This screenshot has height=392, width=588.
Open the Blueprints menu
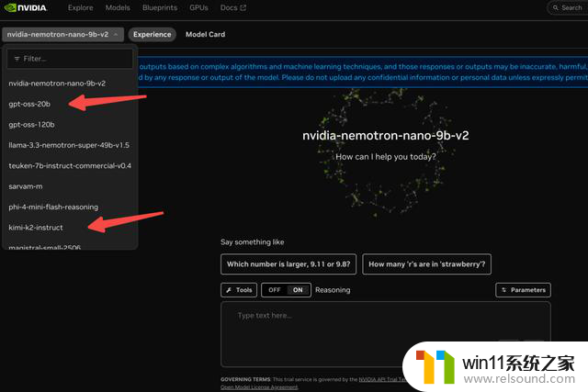coord(160,7)
